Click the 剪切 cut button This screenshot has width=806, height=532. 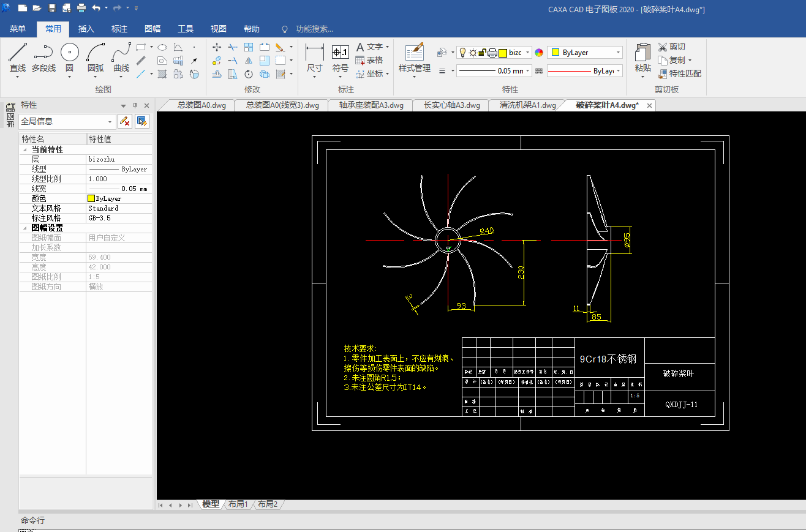click(x=672, y=47)
